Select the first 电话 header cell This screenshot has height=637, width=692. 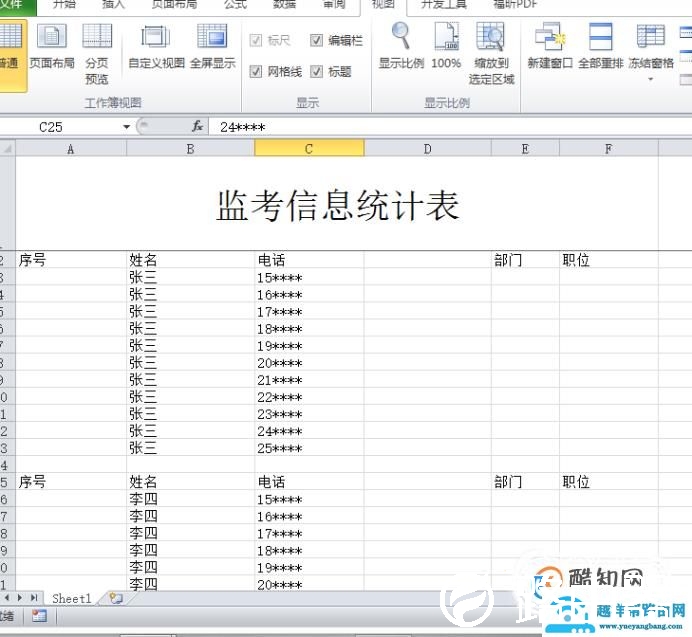click(309, 260)
